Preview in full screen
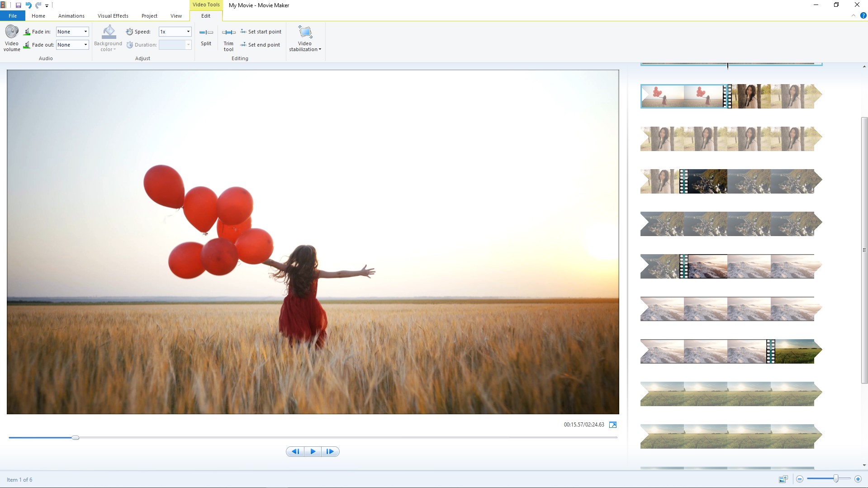Screen dimensions: 868x488 pyautogui.click(x=613, y=425)
